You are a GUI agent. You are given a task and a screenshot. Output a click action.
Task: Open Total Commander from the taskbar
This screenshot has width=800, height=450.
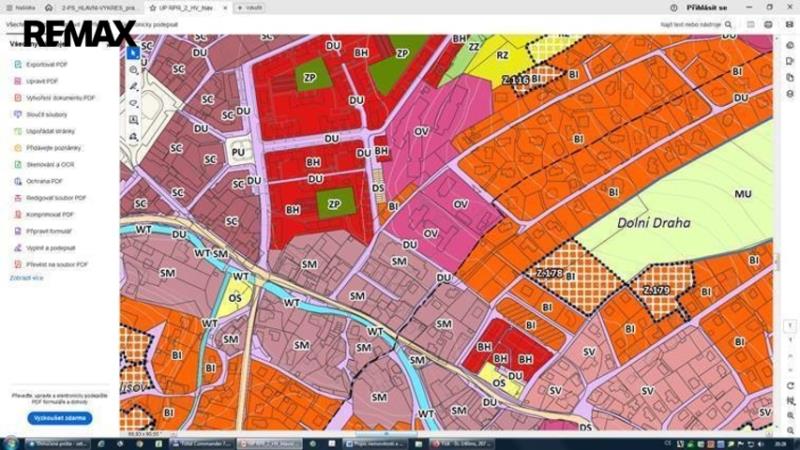tap(205, 442)
